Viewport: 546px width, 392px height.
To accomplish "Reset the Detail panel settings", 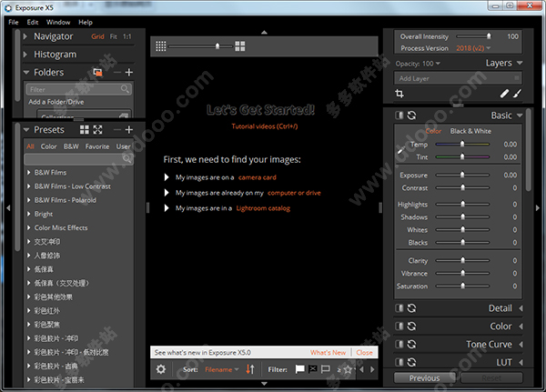I will click(411, 308).
